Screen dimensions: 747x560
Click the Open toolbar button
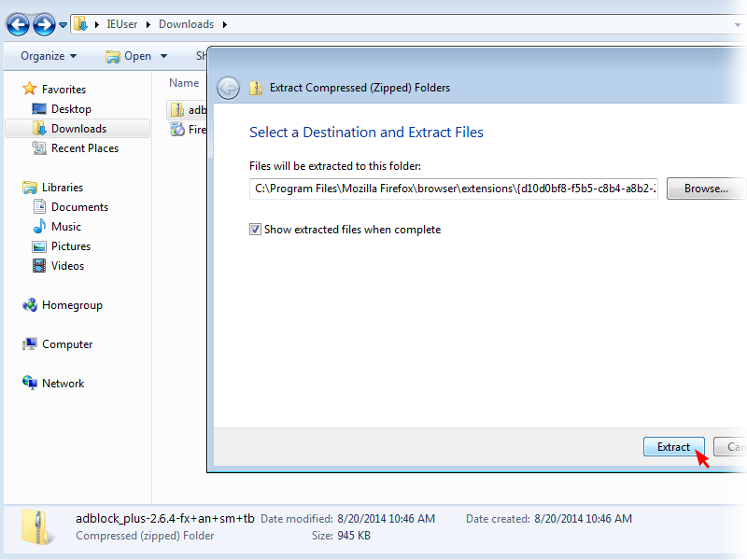tap(129, 56)
